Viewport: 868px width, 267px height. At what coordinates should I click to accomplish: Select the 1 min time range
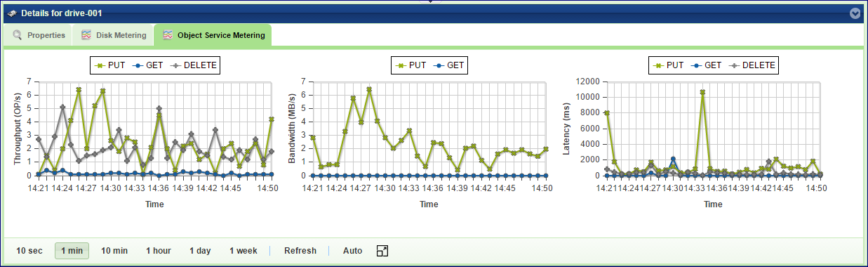coord(72,251)
